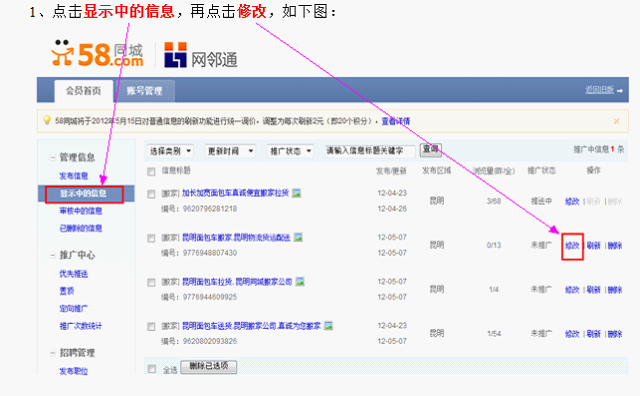The height and width of the screenshot is (396, 640).
Task: Open image icon on fourth listing
Action: [328, 325]
